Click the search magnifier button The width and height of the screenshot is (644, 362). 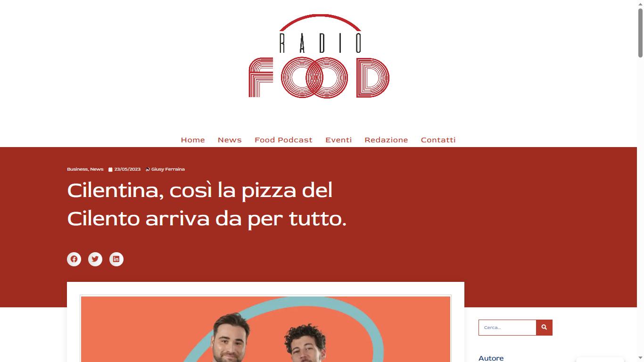544,328
